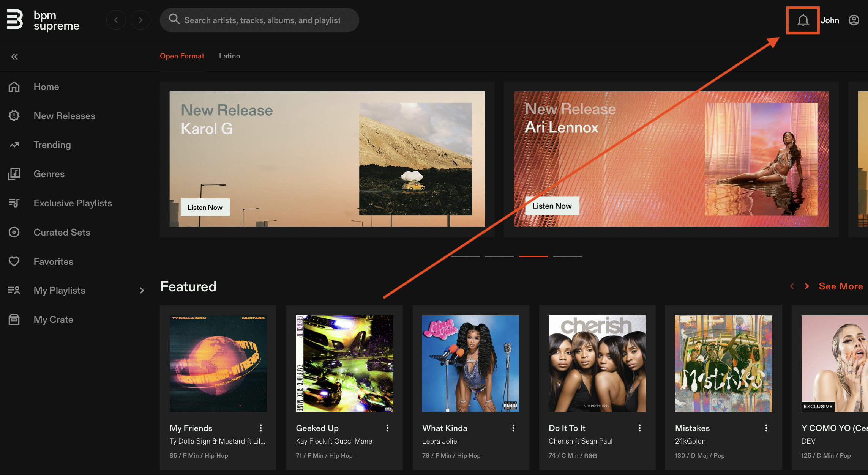
Task: Open options menu for Do It To It
Action: click(640, 428)
